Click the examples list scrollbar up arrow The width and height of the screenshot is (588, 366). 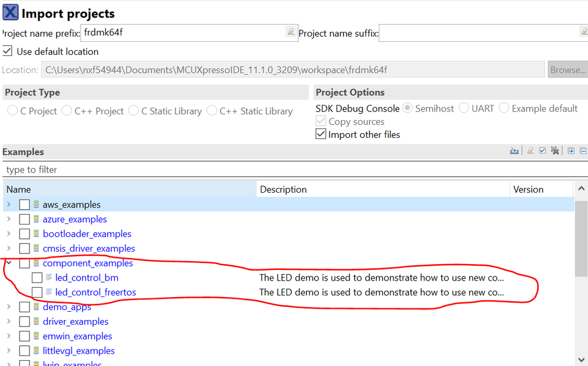[x=582, y=189]
